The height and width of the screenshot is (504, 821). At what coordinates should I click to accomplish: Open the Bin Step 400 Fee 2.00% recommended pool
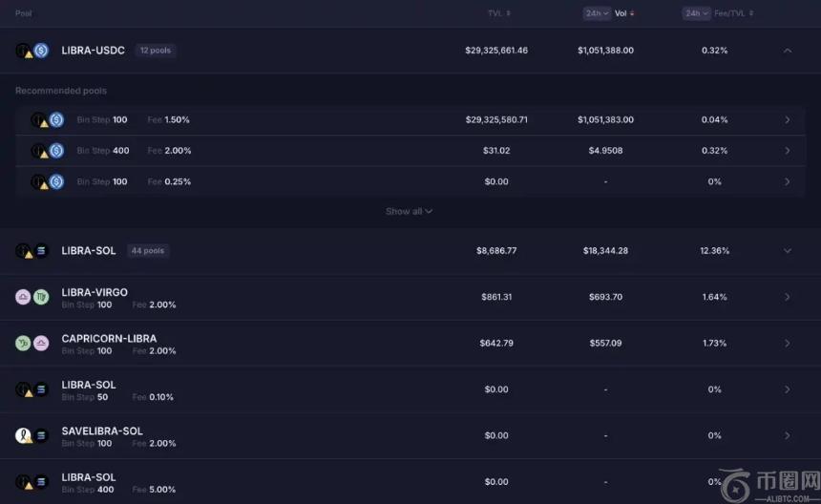[x=787, y=151]
